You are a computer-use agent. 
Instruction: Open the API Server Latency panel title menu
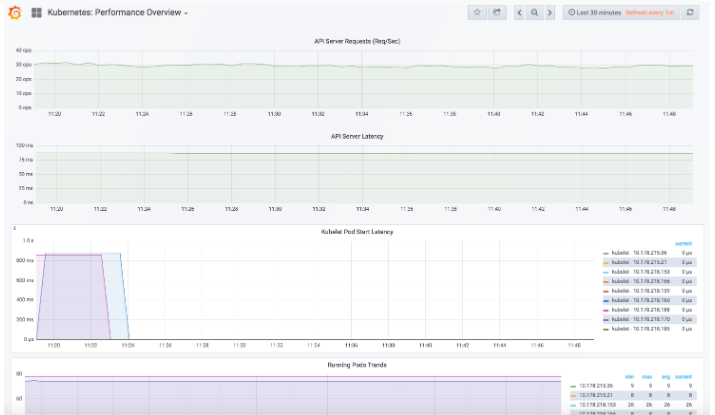[x=357, y=136]
